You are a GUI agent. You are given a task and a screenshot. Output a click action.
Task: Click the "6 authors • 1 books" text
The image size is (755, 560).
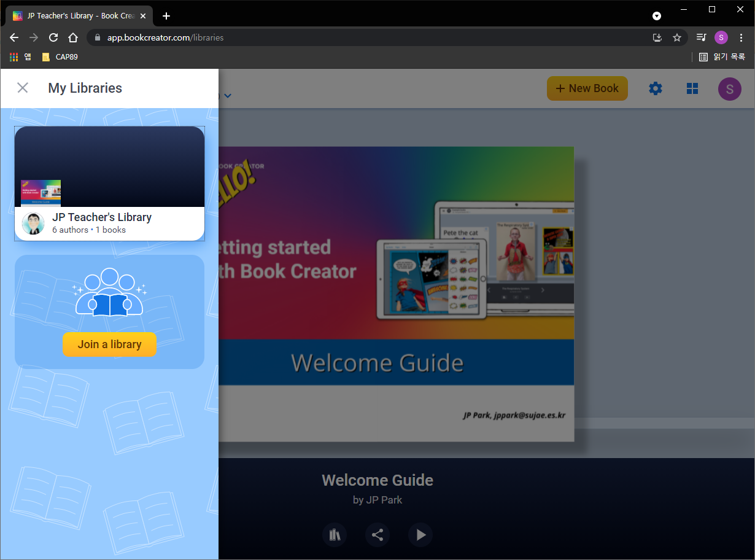tap(89, 230)
